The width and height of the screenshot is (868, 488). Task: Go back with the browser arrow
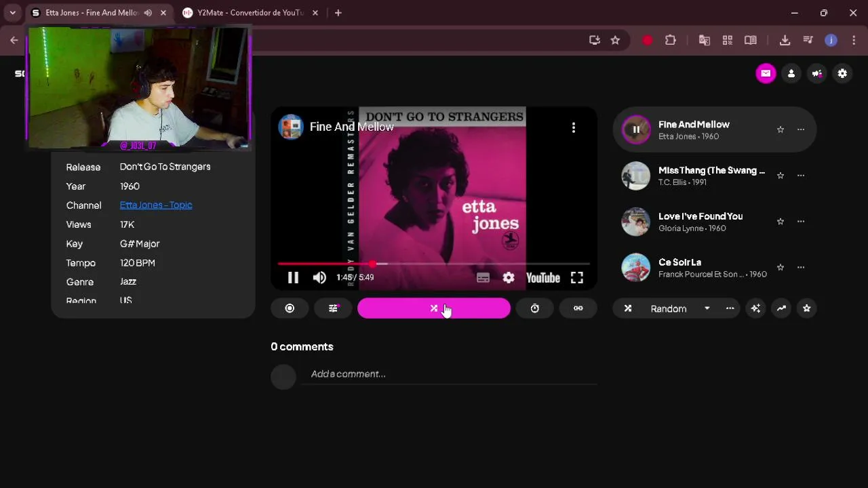[14, 41]
